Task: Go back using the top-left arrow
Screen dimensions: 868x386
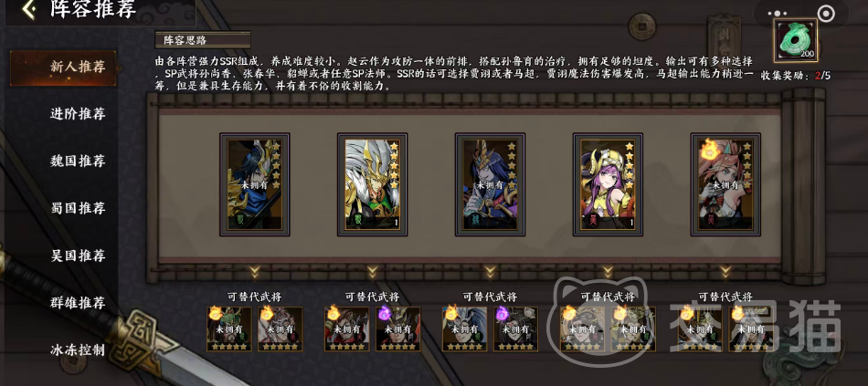Action: [27, 9]
